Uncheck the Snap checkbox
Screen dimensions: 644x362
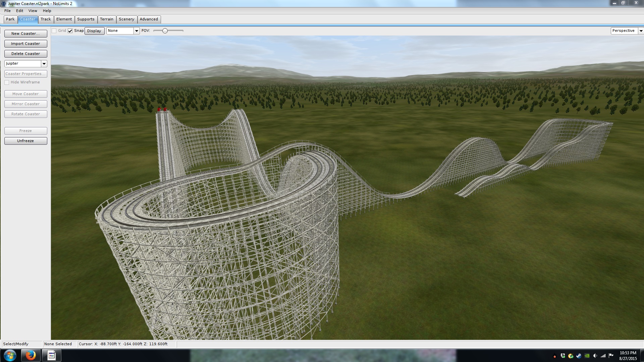coord(70,31)
